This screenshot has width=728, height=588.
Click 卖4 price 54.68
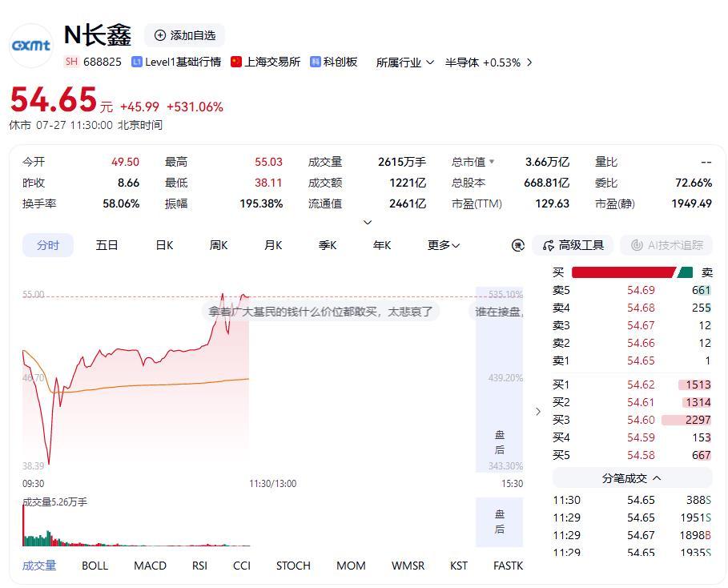coord(641,308)
